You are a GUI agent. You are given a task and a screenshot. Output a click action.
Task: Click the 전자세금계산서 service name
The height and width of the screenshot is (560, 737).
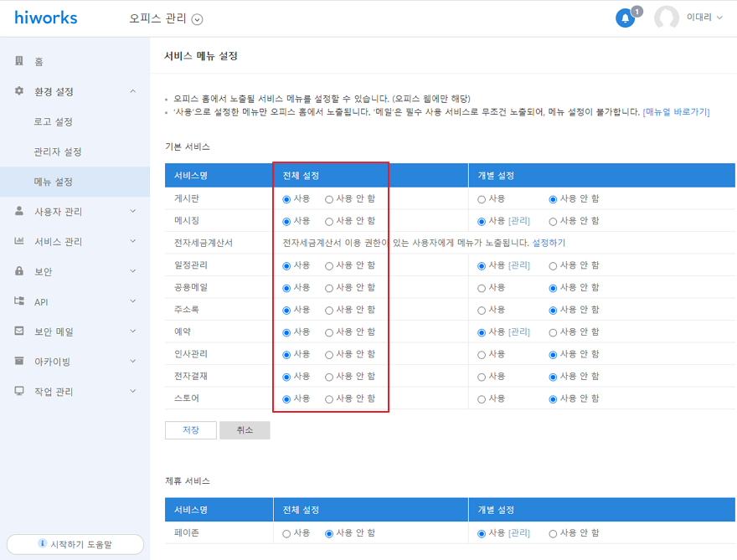pos(204,243)
